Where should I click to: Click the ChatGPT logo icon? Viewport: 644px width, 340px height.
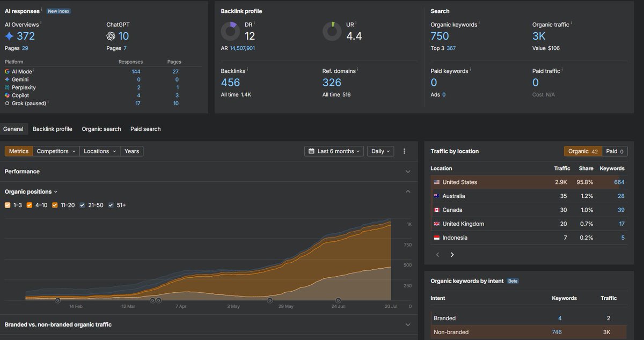coord(111,36)
